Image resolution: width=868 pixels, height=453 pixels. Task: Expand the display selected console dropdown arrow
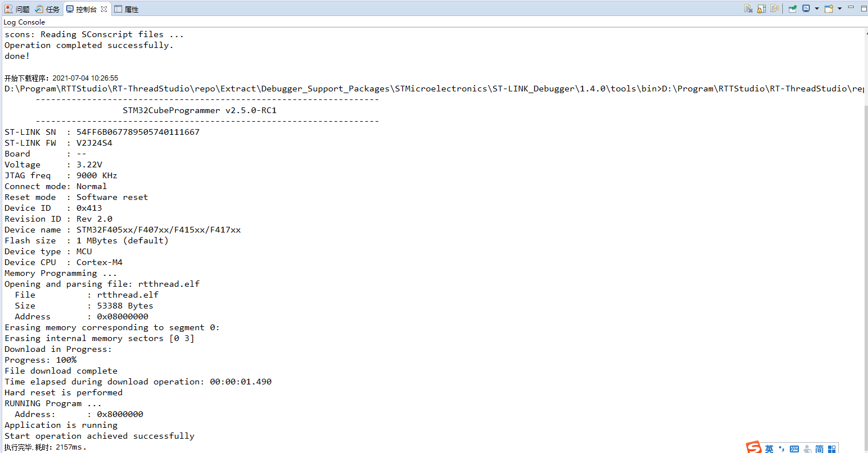(x=817, y=9)
